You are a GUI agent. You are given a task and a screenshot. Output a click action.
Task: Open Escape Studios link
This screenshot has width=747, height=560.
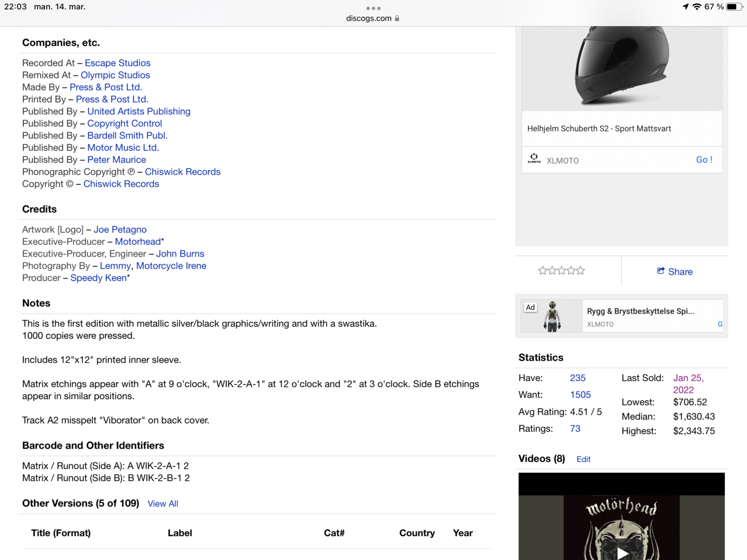[x=118, y=63]
